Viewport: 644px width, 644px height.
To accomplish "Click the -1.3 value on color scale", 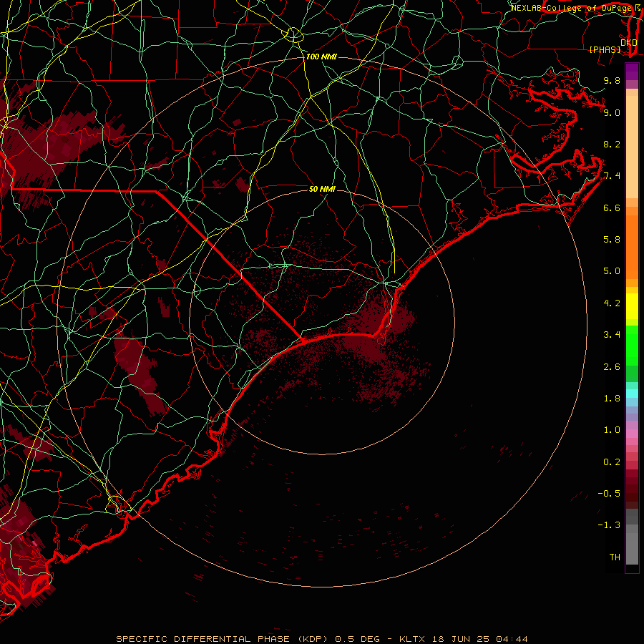I will point(610,525).
